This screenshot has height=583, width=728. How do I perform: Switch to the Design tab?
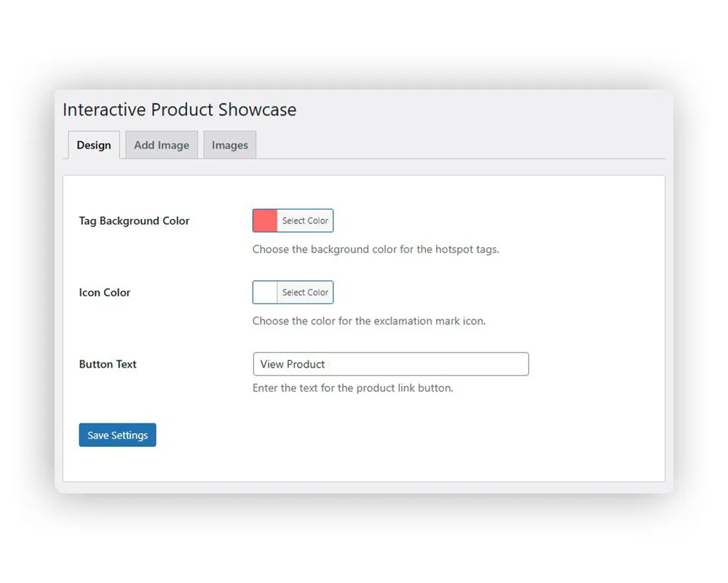94,145
